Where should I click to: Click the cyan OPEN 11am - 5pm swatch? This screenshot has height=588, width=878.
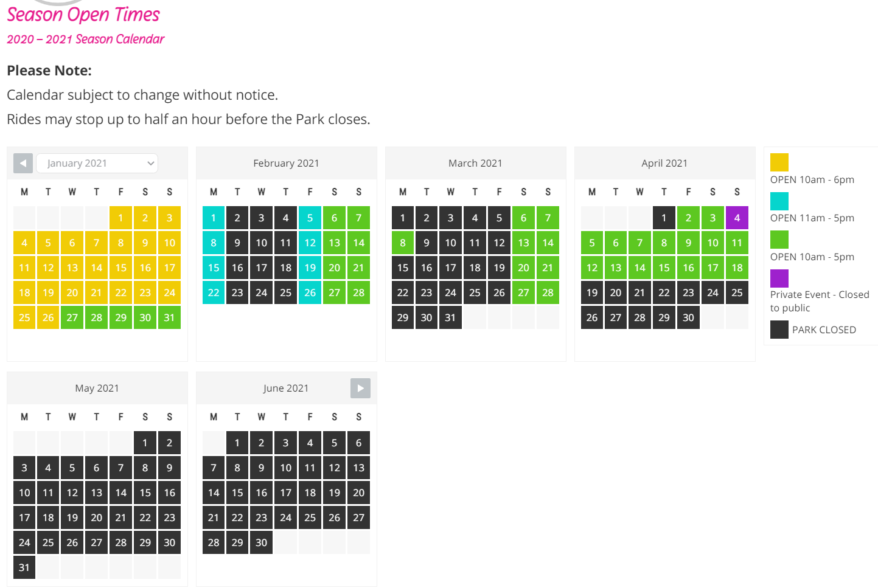tap(779, 201)
